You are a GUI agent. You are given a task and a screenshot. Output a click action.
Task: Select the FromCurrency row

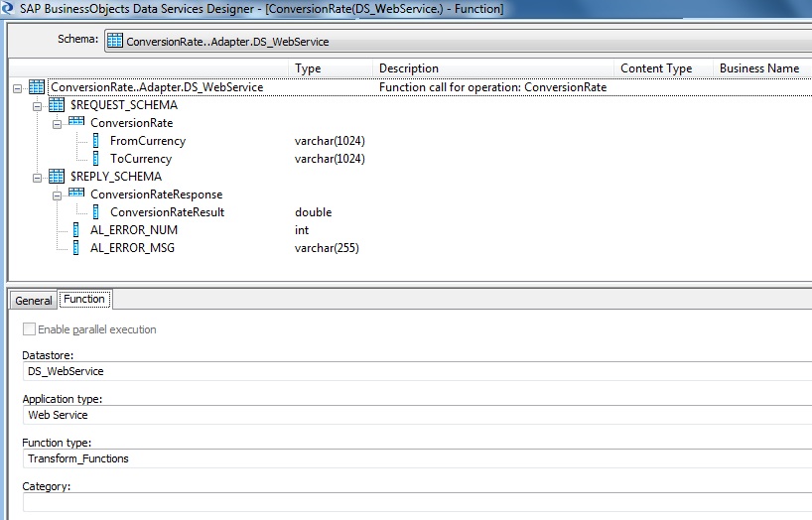coord(148,141)
